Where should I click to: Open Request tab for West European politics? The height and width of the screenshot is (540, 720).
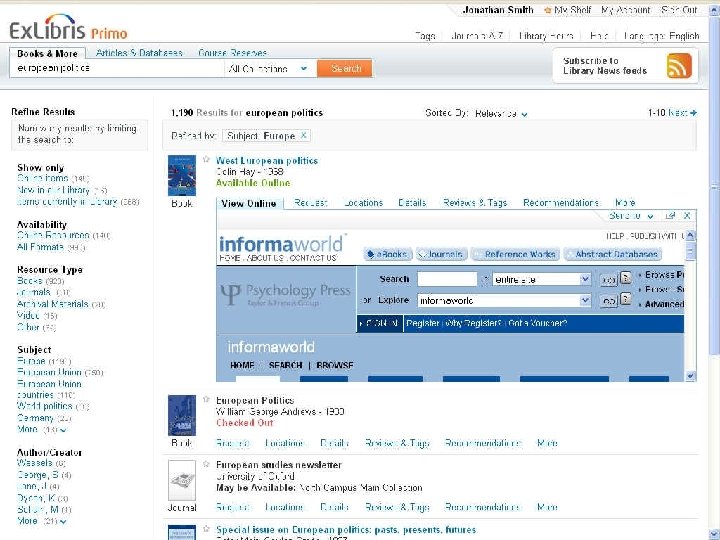click(311, 202)
